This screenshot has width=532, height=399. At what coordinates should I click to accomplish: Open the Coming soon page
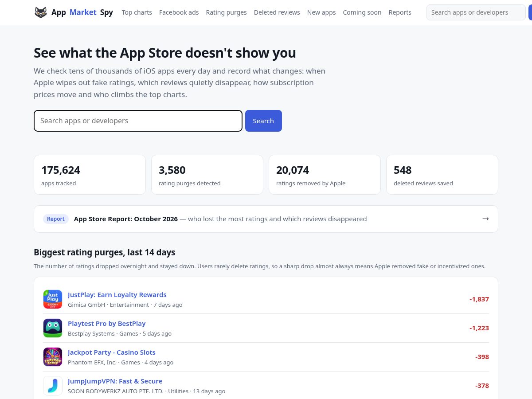(362, 12)
